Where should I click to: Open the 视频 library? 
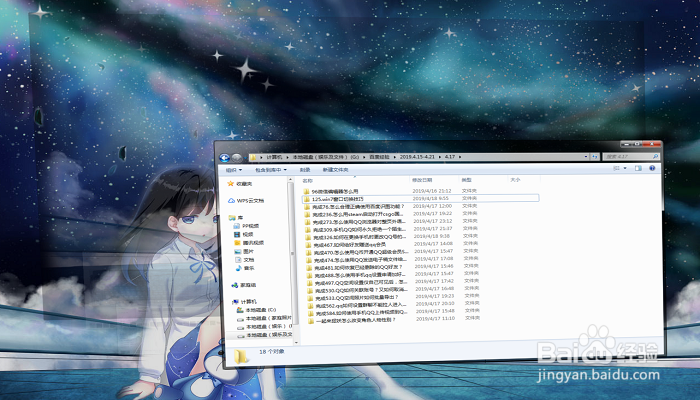click(x=244, y=235)
